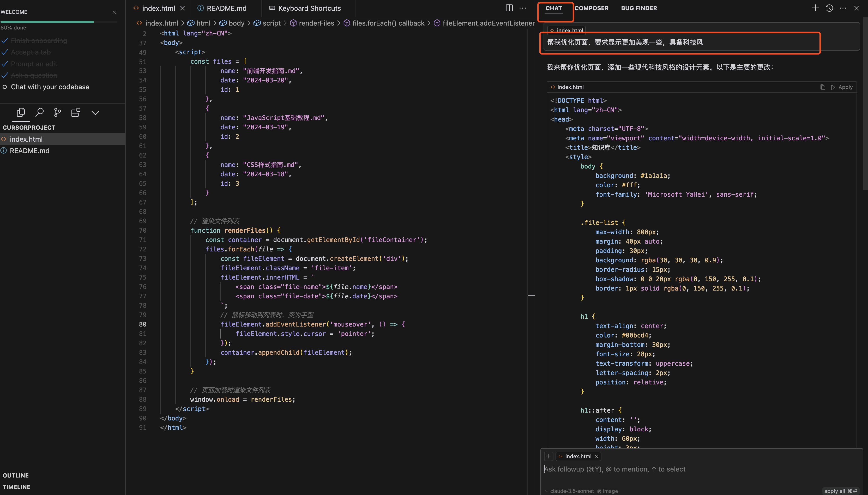Switch to the COMPOSER tab
The height and width of the screenshot is (495, 868).
[591, 8]
